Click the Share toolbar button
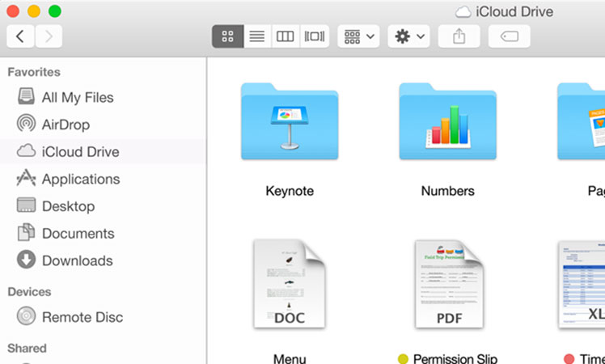The height and width of the screenshot is (364, 605). [459, 36]
